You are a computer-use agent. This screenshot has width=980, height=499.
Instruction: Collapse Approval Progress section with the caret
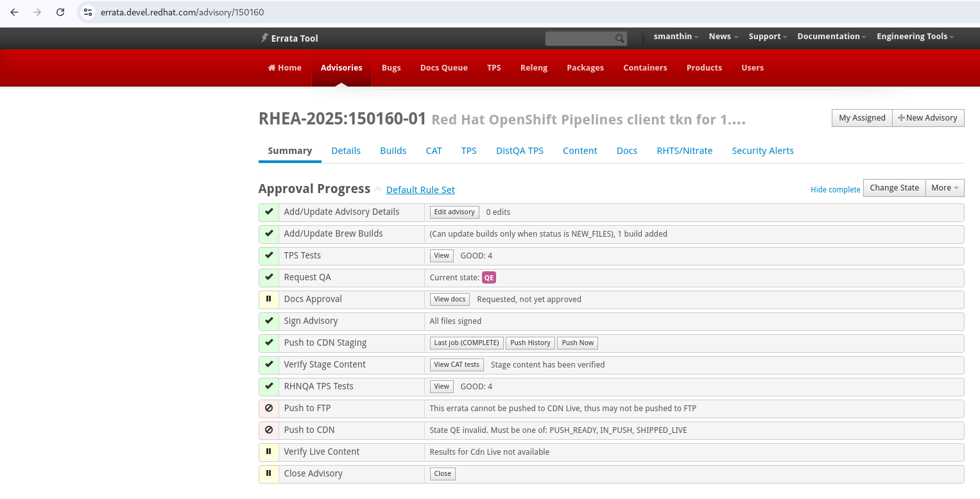pos(378,189)
